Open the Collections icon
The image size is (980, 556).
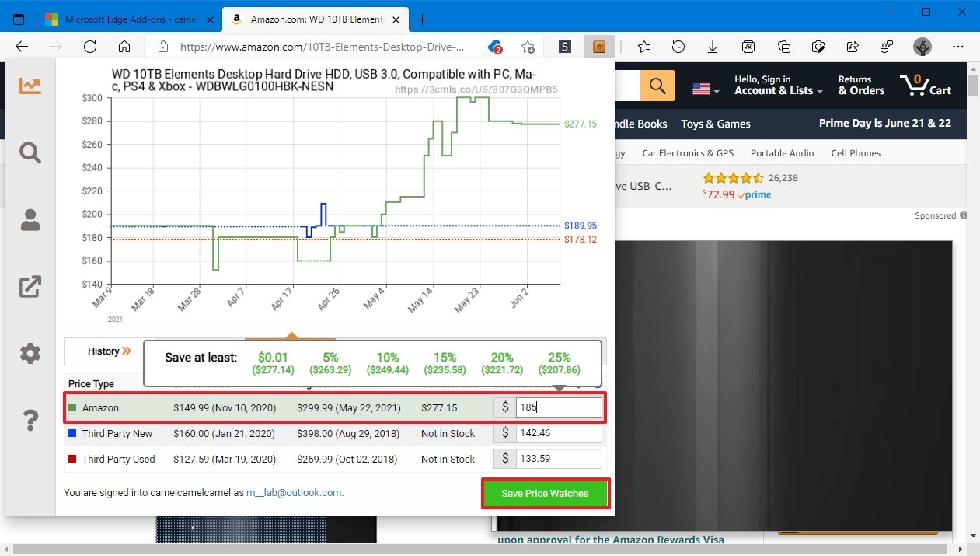(x=783, y=47)
